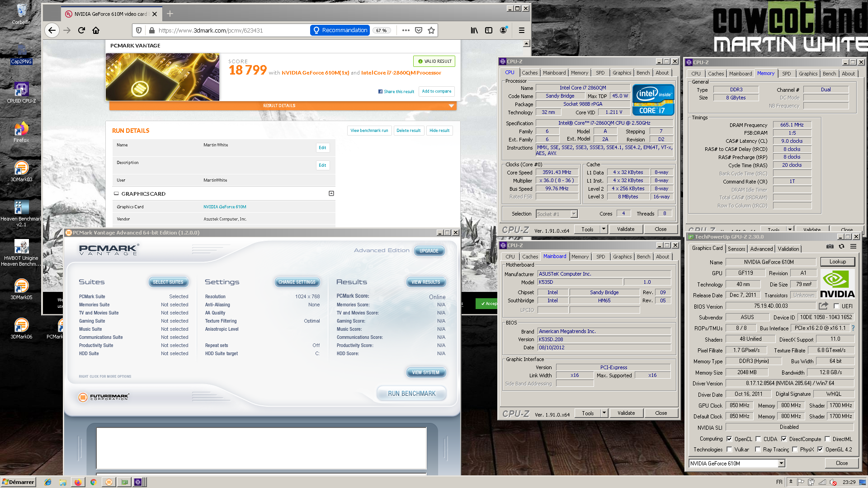
Task: Click muted volume icon in system tray
Action: click(833, 482)
